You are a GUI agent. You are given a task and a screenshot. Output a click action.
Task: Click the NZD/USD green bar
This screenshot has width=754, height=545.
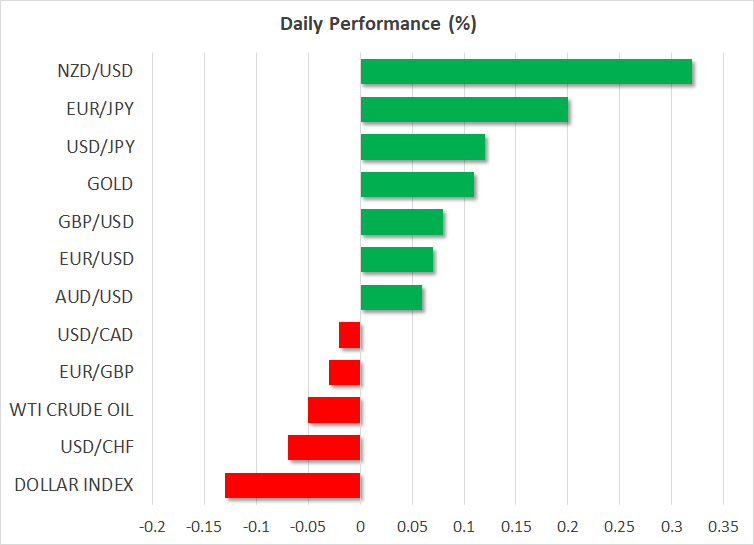click(x=526, y=72)
